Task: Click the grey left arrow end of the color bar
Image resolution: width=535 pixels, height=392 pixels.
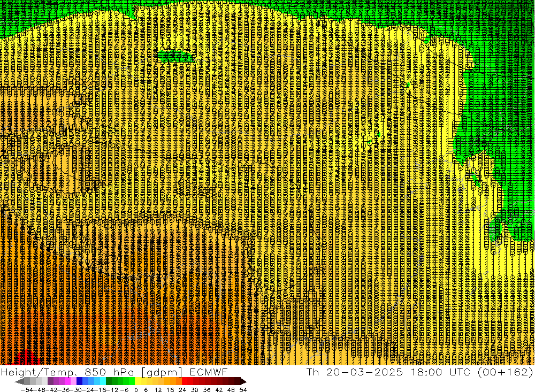Action: point(19,381)
